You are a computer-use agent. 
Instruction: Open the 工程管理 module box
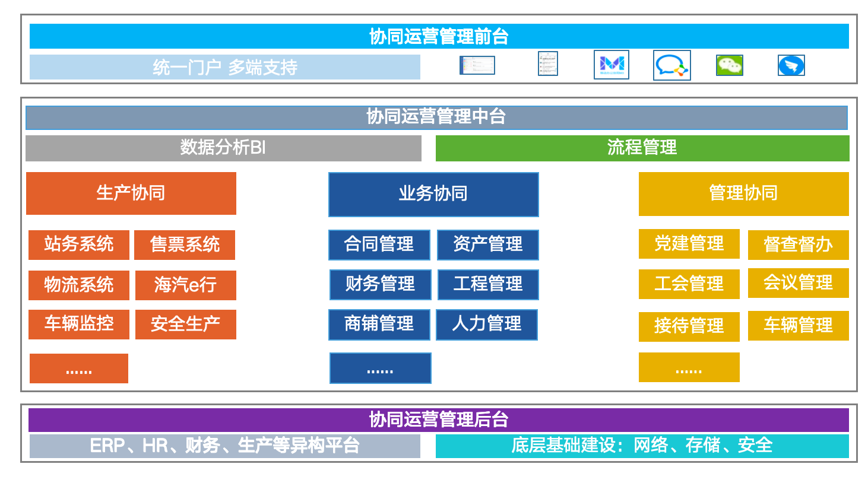489,285
